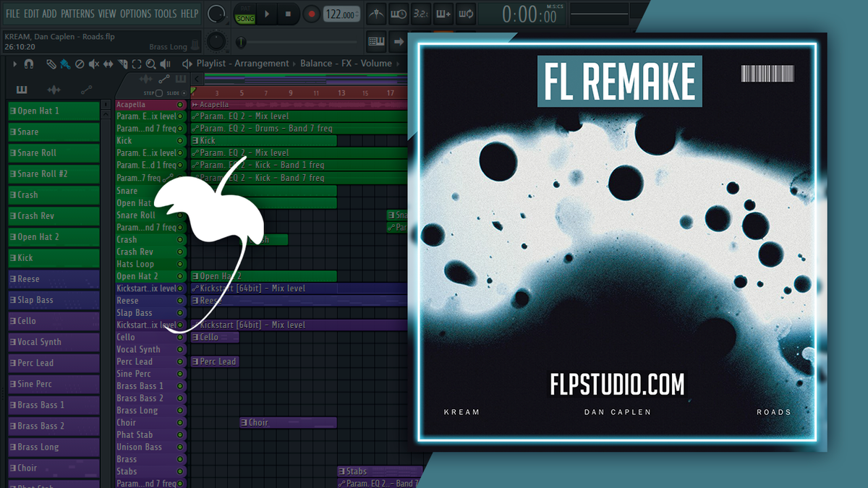Select the Slice tool
Screen dimensions: 868x488
pyautogui.click(x=122, y=64)
